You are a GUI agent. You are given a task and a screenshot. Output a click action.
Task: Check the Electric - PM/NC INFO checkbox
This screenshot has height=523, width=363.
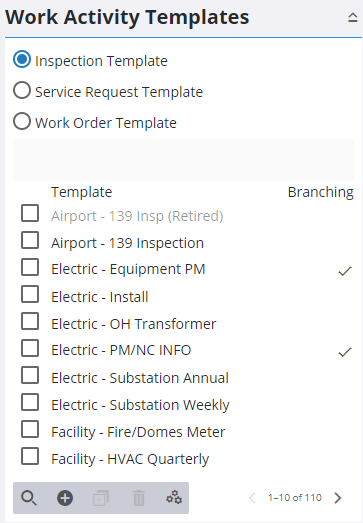click(30, 348)
